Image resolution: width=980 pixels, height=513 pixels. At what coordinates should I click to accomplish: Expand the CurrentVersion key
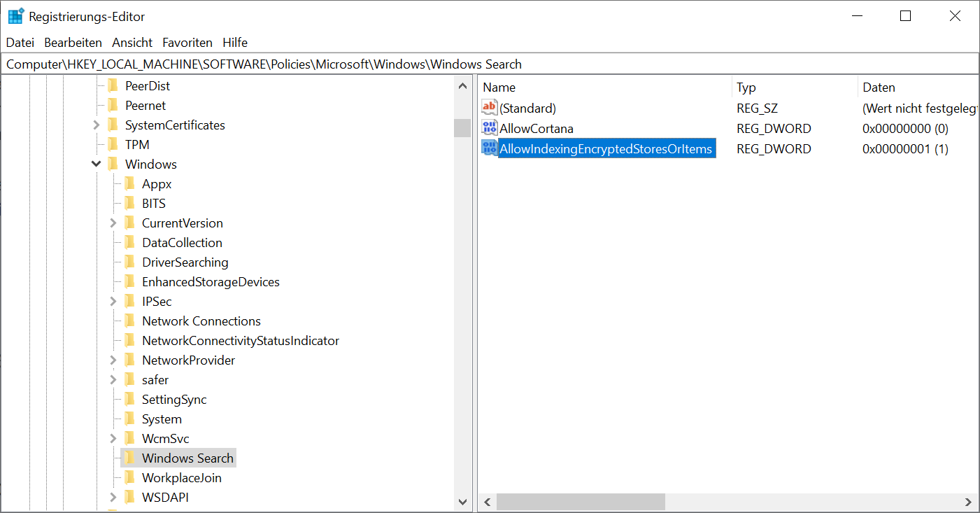point(113,223)
